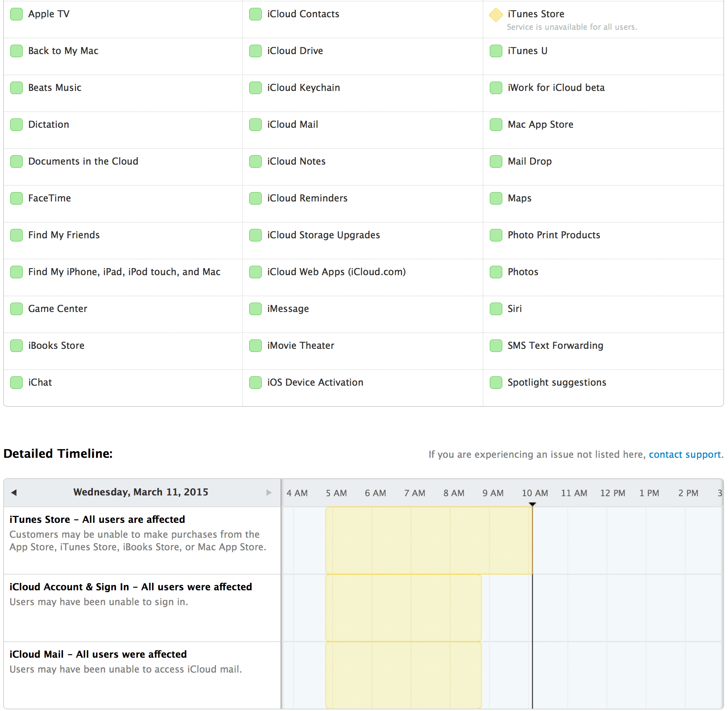Click the current-time marker triangle on timeline

click(x=532, y=504)
